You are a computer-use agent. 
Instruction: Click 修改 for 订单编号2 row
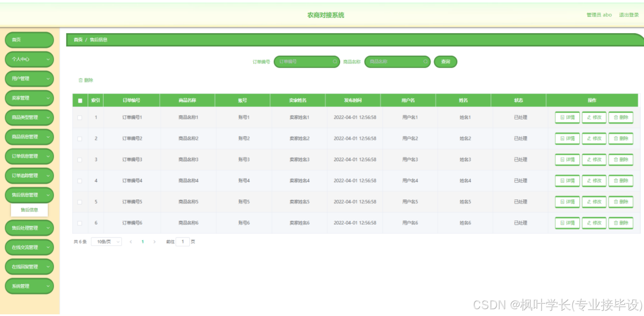(594, 139)
